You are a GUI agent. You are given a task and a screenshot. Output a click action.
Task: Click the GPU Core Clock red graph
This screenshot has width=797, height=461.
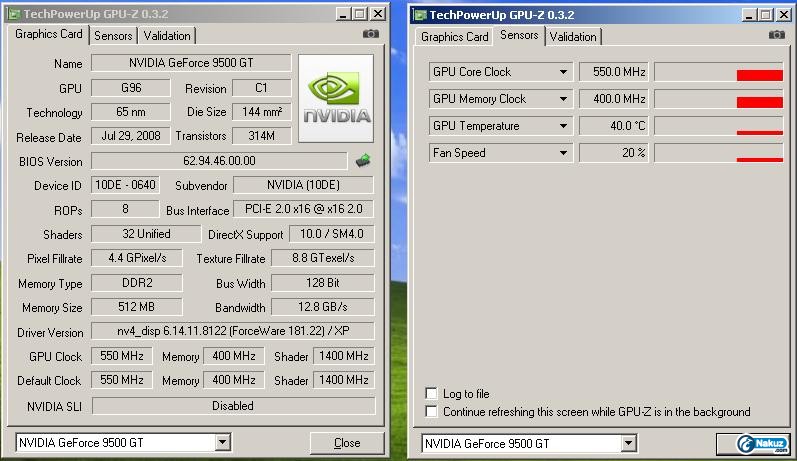click(759, 75)
